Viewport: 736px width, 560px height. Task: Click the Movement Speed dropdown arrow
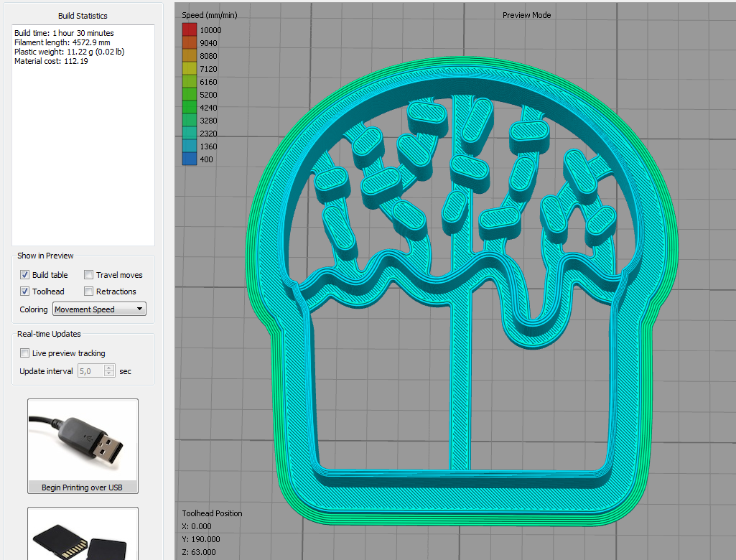coord(139,309)
